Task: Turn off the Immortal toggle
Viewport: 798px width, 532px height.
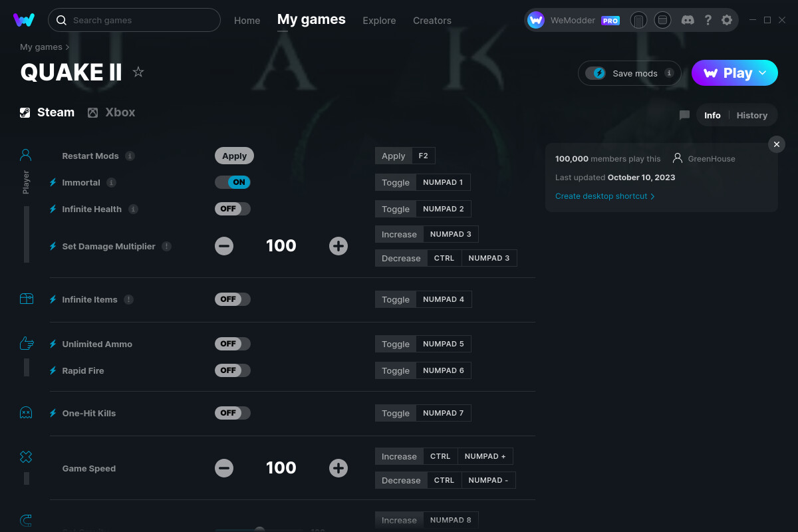Action: [233, 182]
